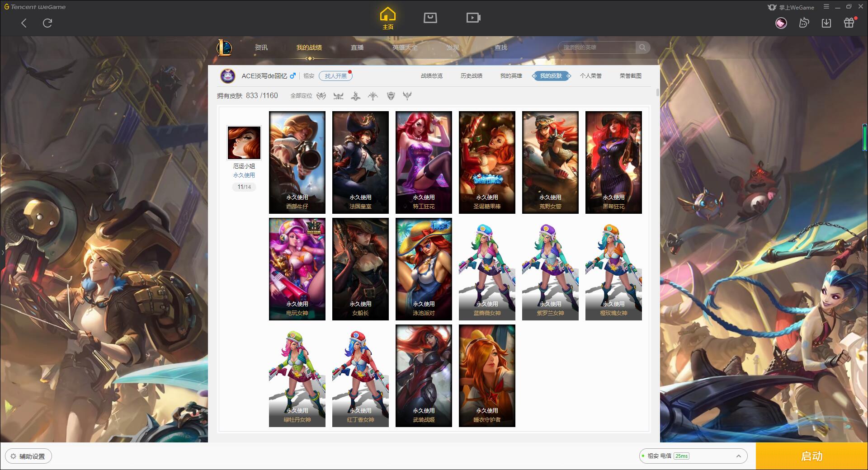Filter by third role icon

point(356,96)
